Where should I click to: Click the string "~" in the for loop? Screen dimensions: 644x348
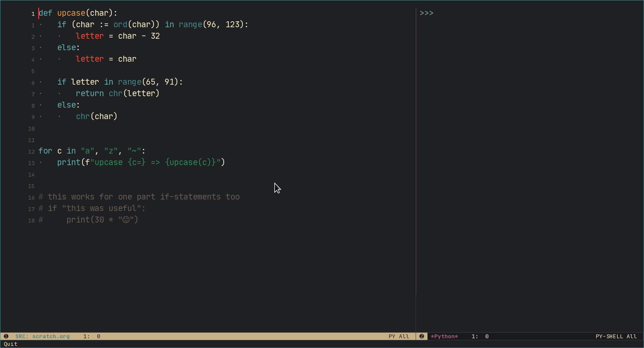[x=134, y=151]
